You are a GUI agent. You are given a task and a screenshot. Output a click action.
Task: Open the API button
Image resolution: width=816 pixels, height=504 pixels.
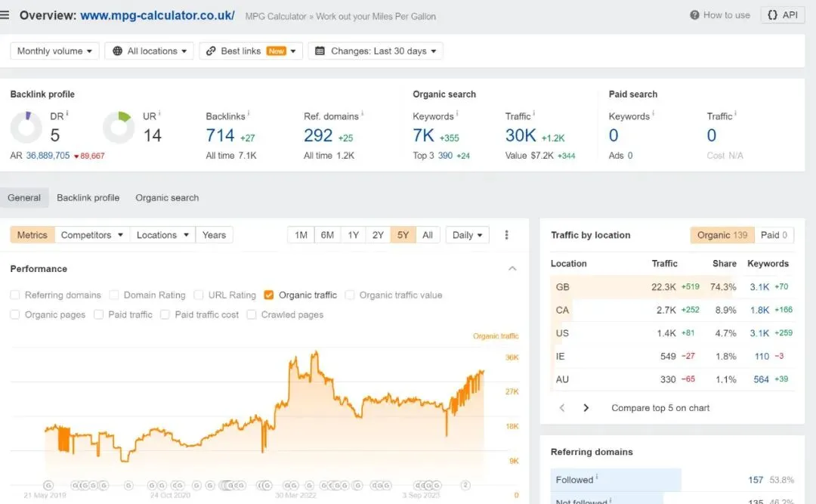coord(783,15)
